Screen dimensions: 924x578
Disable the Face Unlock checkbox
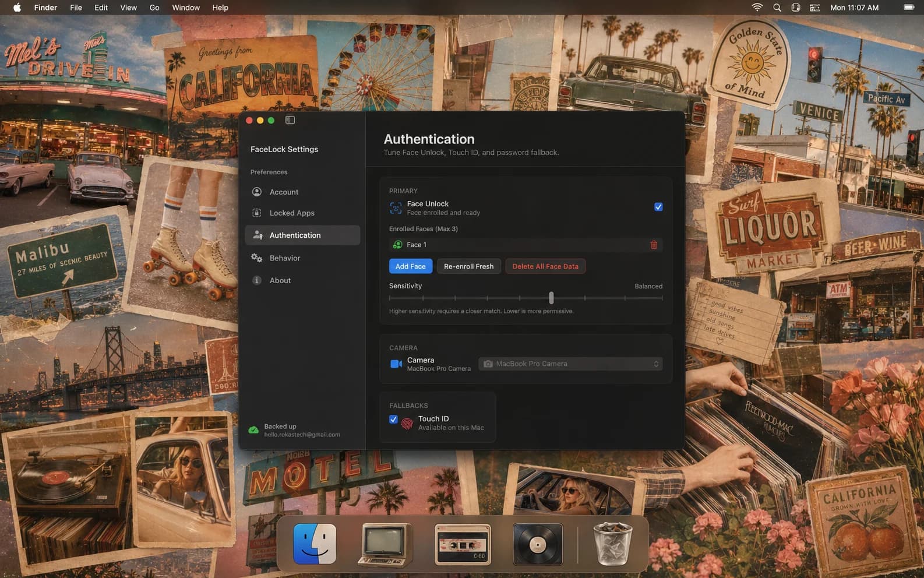[658, 207]
